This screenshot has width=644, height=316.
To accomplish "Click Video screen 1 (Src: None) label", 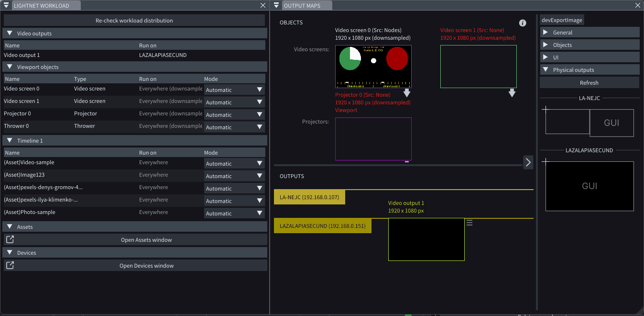I will pyautogui.click(x=472, y=30).
